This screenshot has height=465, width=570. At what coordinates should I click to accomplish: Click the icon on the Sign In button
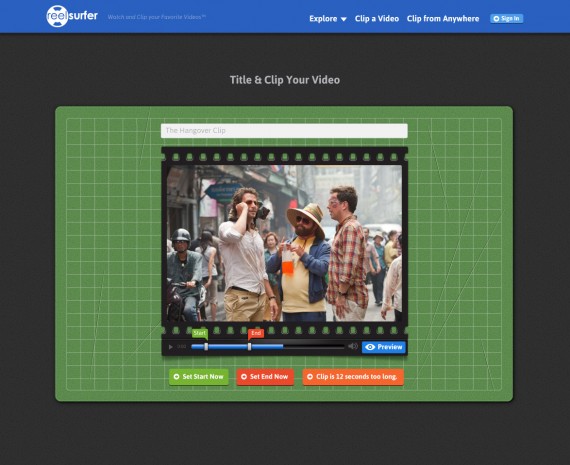(x=496, y=19)
